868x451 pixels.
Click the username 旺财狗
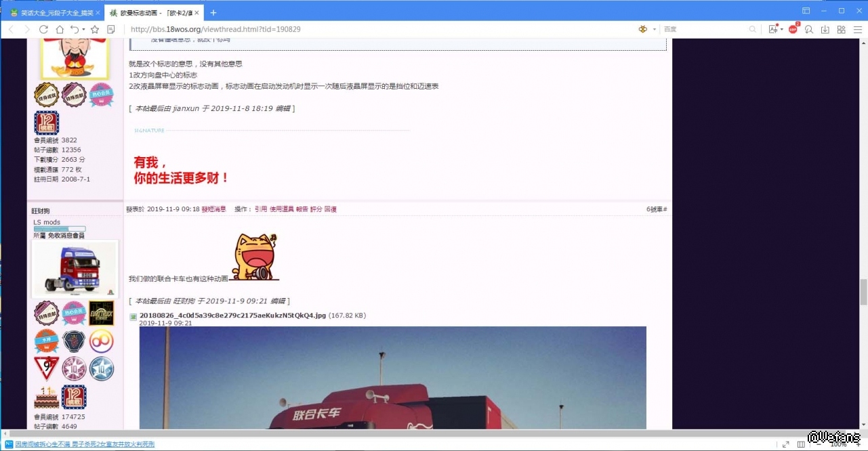(x=40, y=211)
